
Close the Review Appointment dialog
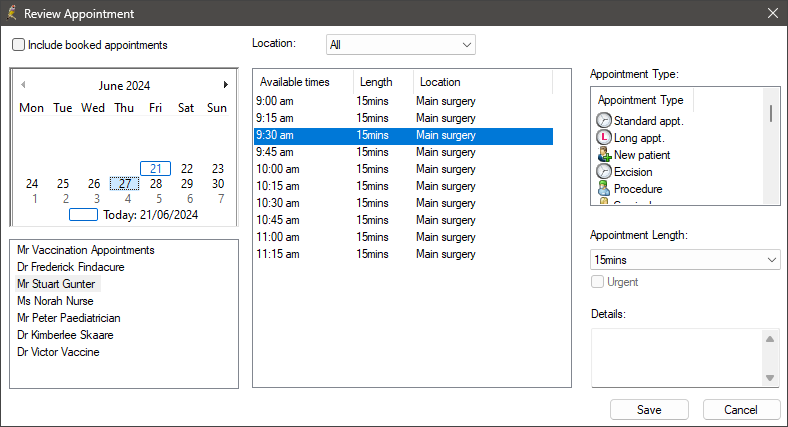point(773,13)
